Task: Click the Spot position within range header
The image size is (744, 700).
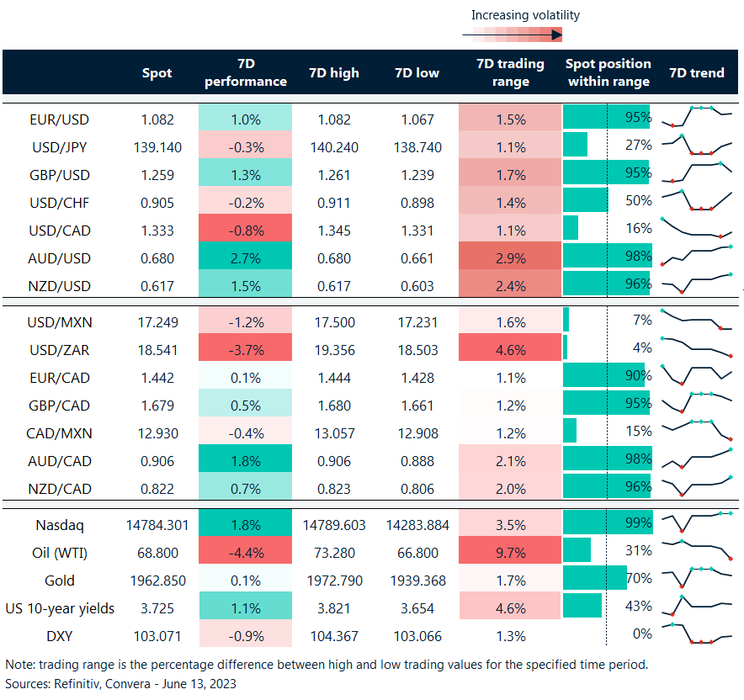Action: click(608, 72)
